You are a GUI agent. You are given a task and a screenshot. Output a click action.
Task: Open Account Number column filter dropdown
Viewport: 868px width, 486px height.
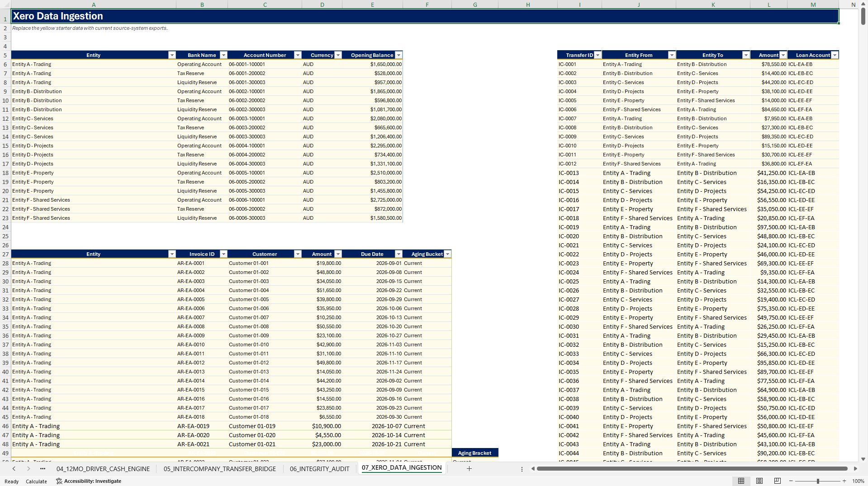pyautogui.click(x=298, y=55)
